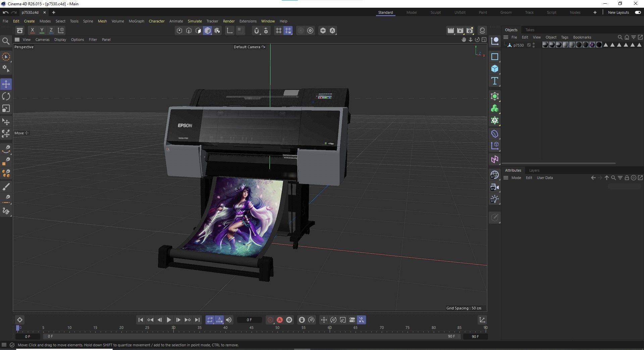644x350 pixels.
Task: Click Record Active Objects button
Action: [270, 320]
